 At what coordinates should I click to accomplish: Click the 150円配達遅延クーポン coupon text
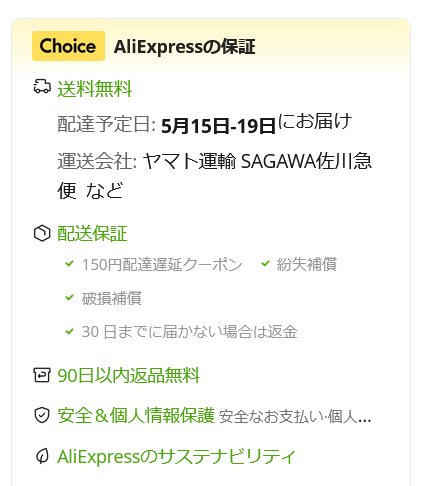162,265
